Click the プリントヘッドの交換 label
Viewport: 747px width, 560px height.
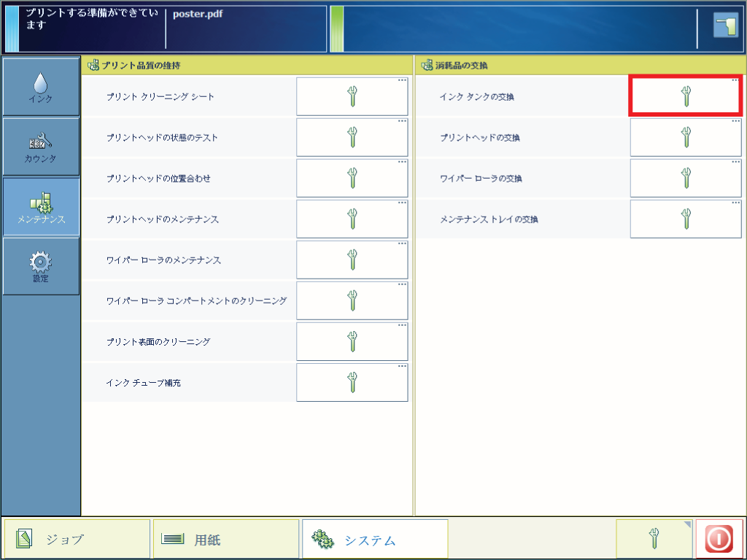pyautogui.click(x=480, y=138)
